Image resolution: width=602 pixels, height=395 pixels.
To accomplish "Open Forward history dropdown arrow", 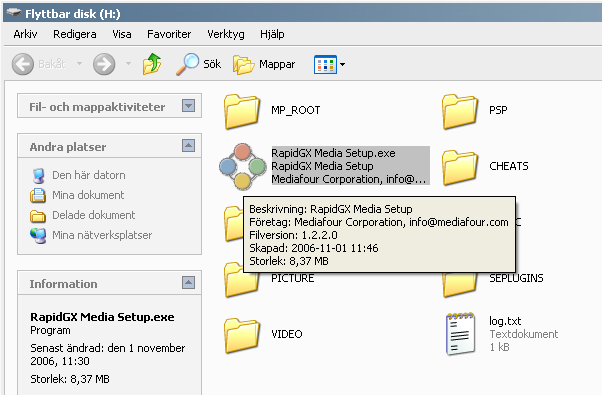I will pyautogui.click(x=128, y=64).
